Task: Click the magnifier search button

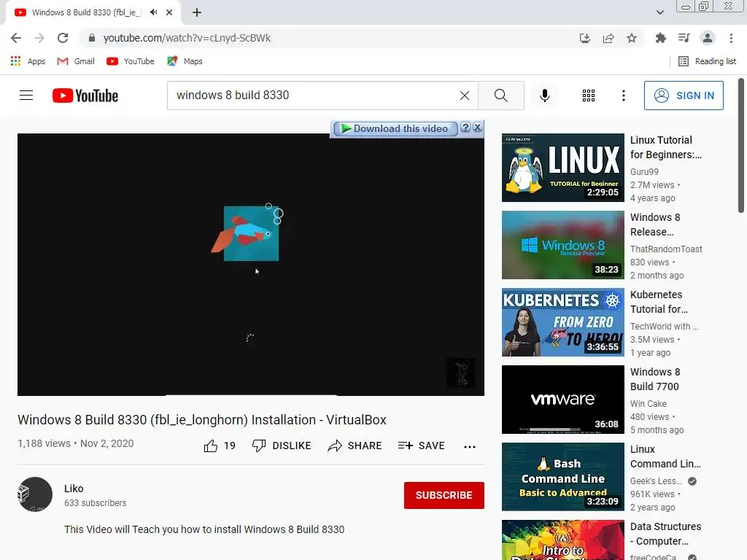Action: pyautogui.click(x=500, y=96)
